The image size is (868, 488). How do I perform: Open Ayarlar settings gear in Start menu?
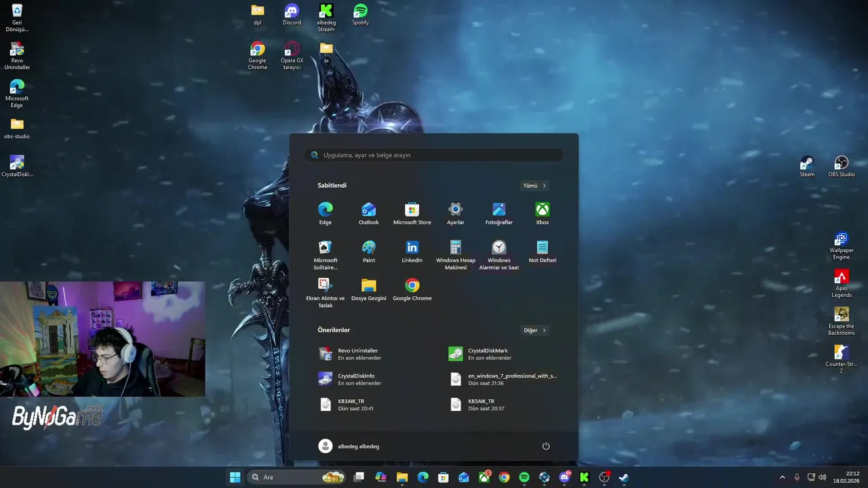[x=456, y=213]
